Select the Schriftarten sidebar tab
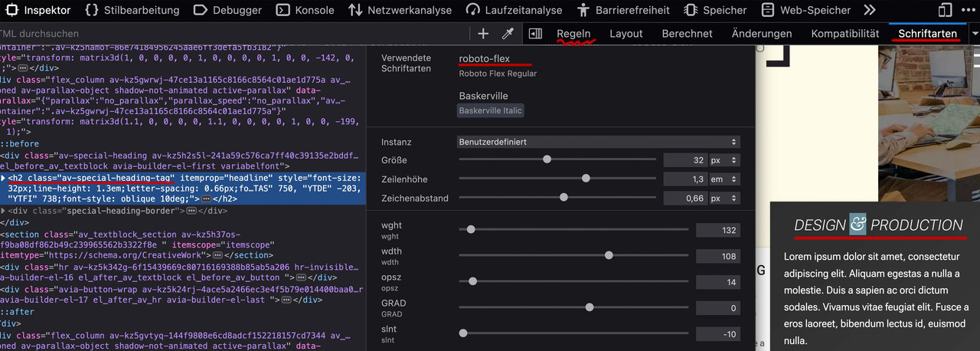The height and width of the screenshot is (351, 980). [928, 34]
